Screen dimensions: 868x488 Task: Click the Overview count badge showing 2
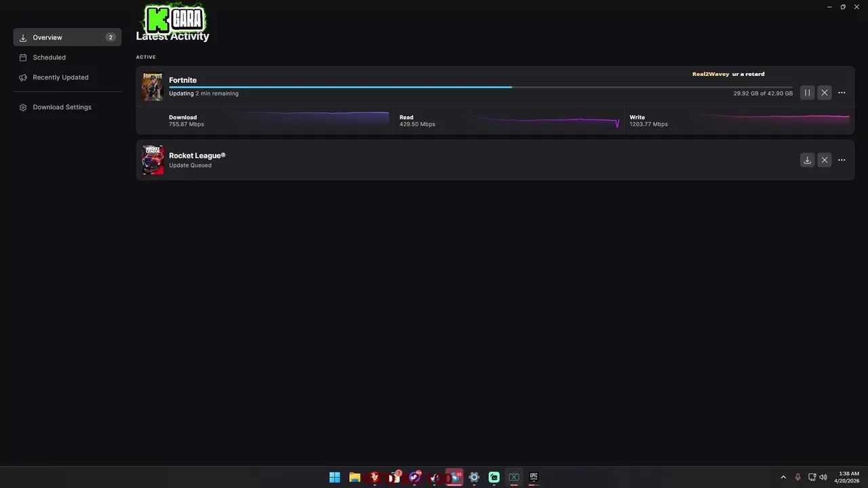tap(111, 37)
